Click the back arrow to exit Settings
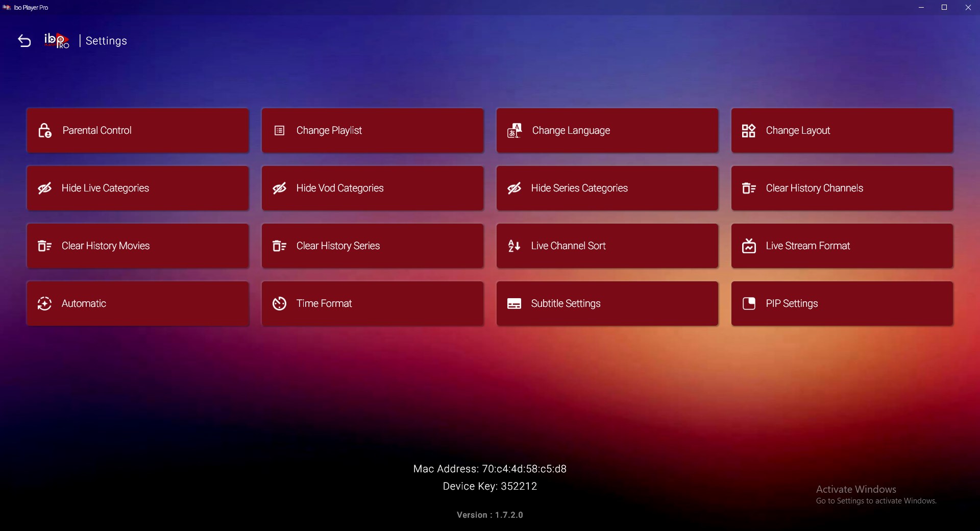The height and width of the screenshot is (531, 980). (x=24, y=40)
